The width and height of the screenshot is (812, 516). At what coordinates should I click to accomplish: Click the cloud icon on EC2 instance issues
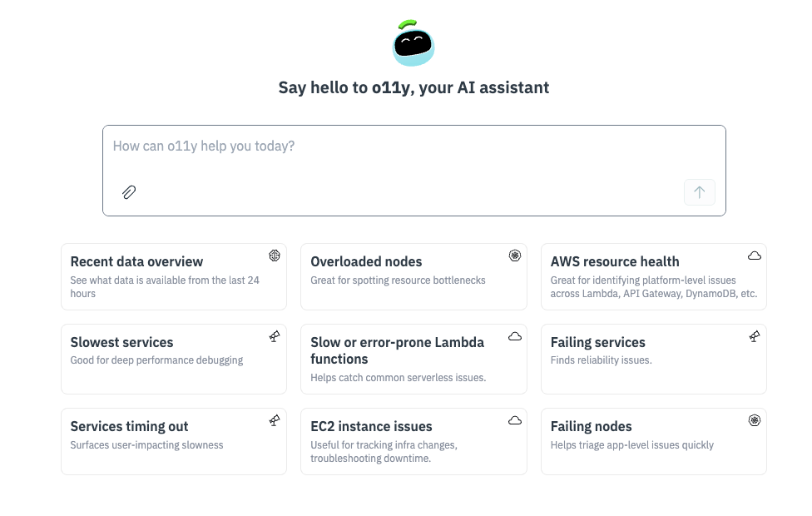[x=515, y=420]
